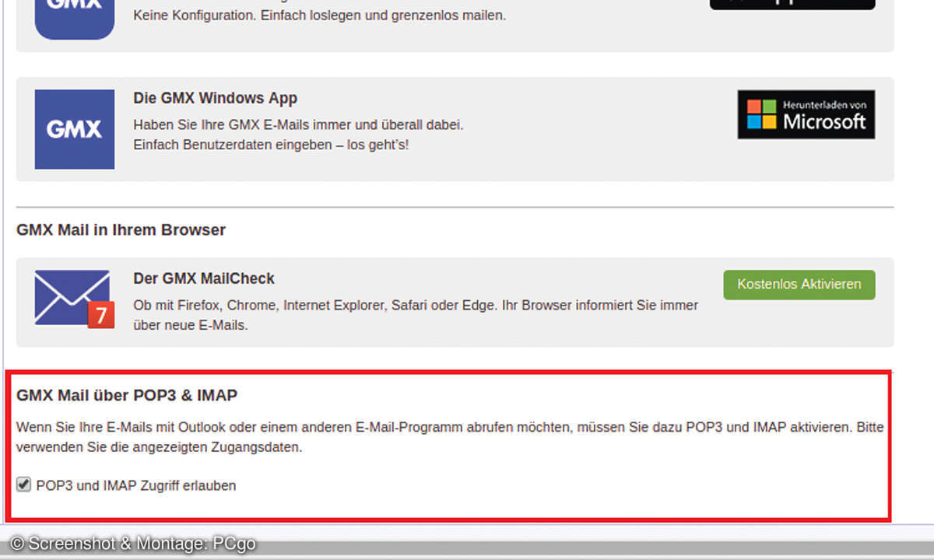Screen dimensions: 934x560
Task: Select the heading Die GMX Windows App
Action: (x=216, y=98)
